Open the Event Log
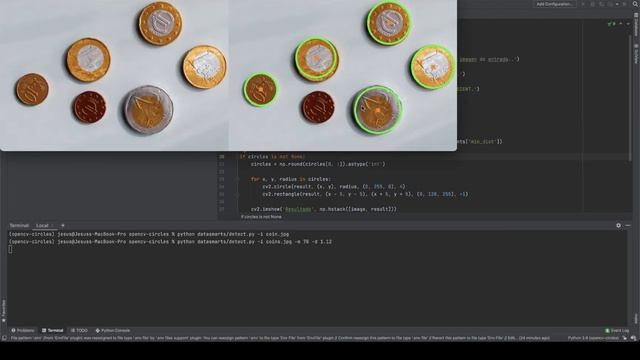Image resolution: width=640 pixels, height=360 pixels. tap(617, 330)
